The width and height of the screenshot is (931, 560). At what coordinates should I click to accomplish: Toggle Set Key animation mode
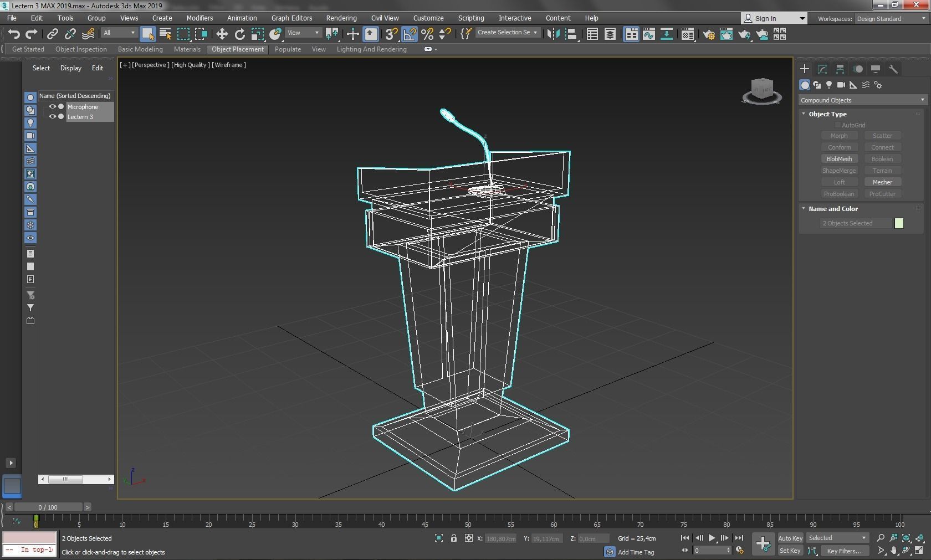point(790,551)
